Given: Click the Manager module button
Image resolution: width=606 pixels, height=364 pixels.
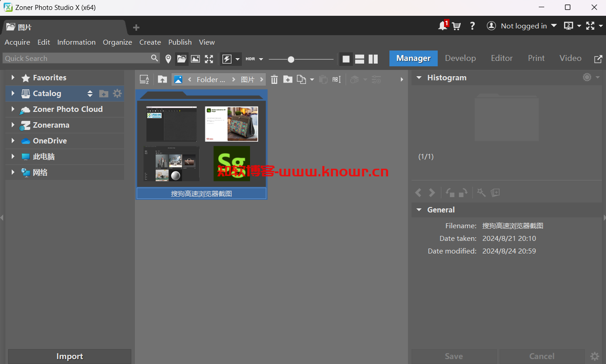Looking at the screenshot, I should coord(413,58).
